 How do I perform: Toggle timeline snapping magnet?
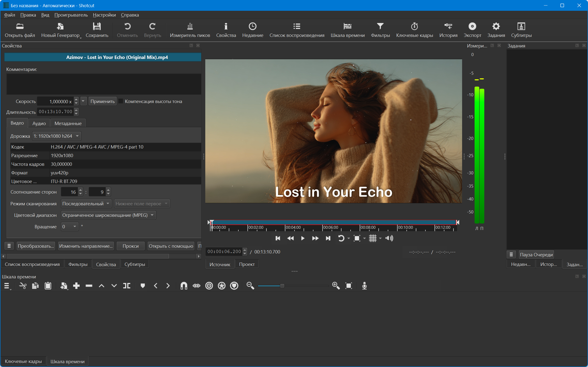click(184, 286)
